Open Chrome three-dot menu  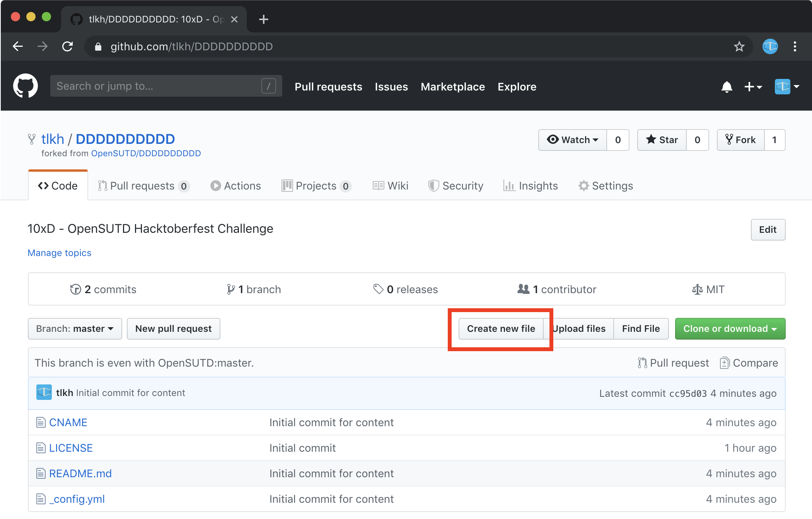click(x=795, y=47)
